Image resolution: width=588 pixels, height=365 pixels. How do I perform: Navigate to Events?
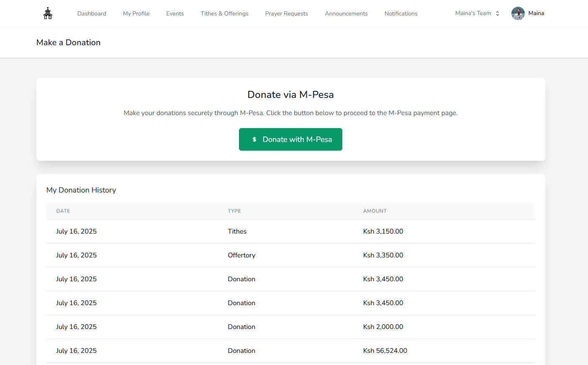(x=175, y=13)
